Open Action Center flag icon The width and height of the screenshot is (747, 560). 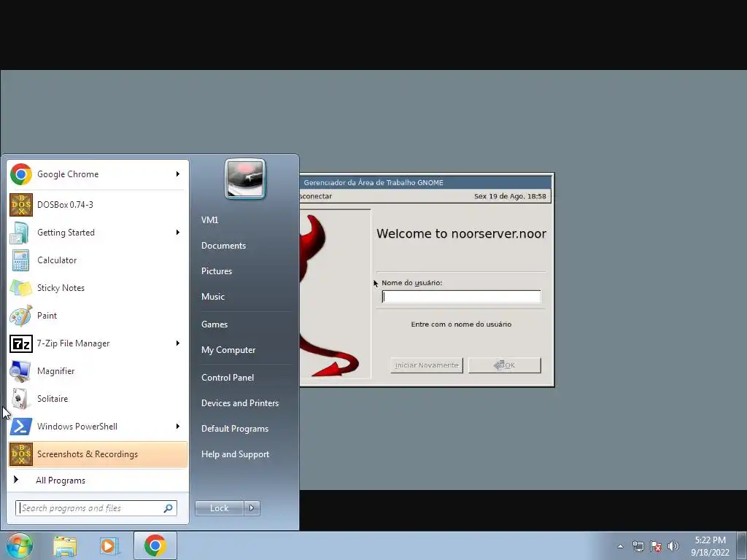pos(656,546)
